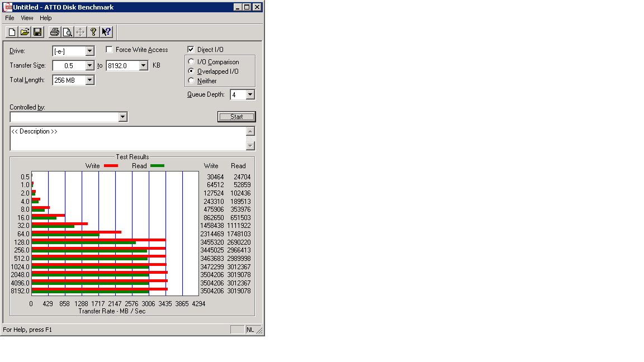Start the benchmark with the Start button
This screenshot has width=644, height=362.
click(x=236, y=117)
